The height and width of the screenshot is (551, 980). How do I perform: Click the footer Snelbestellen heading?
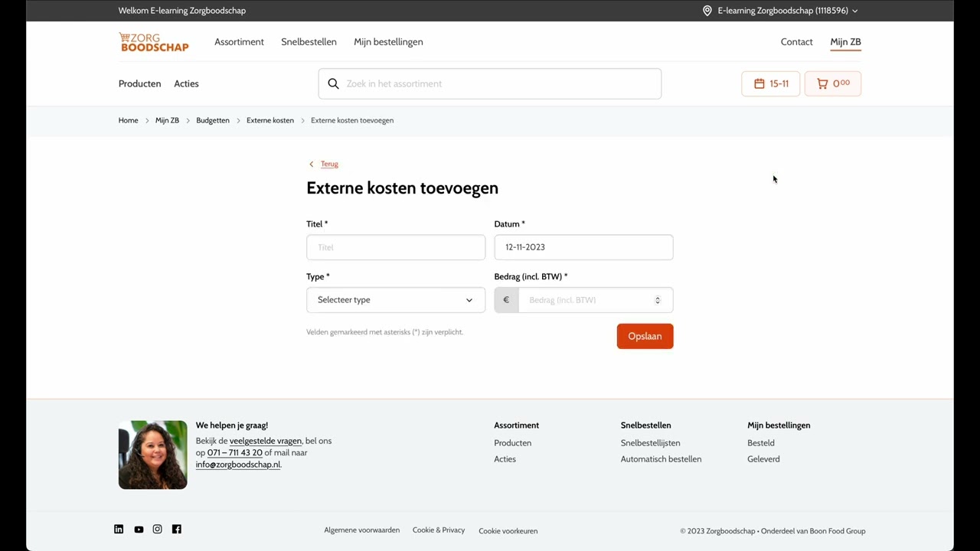[645, 425]
